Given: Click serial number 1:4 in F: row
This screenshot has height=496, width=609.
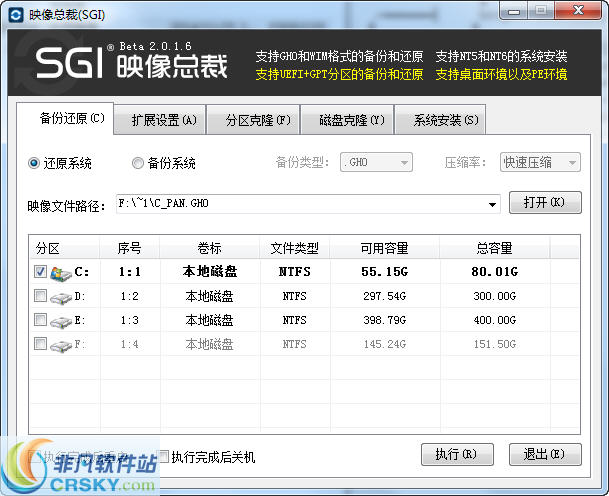Looking at the screenshot, I should pyautogui.click(x=130, y=344).
